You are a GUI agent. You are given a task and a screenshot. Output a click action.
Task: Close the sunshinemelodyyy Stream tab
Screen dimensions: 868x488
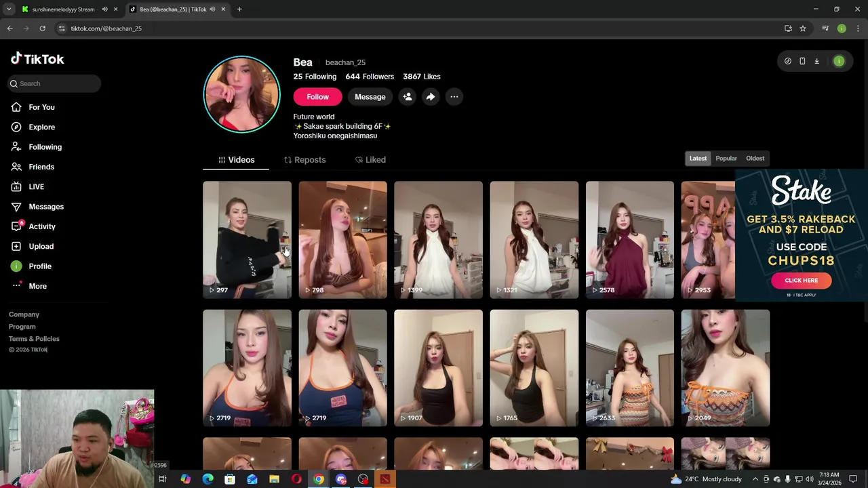115,9
